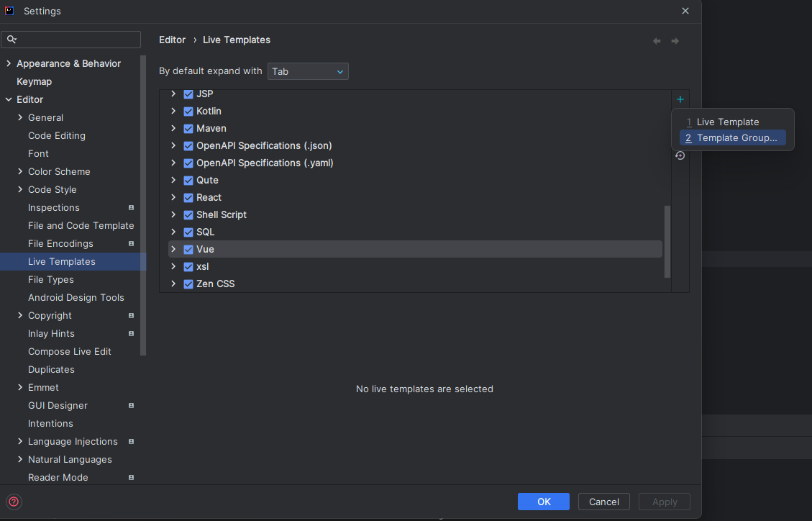Click the back navigation arrow near breadcrumbs
The width and height of the screenshot is (812, 521).
(x=657, y=41)
